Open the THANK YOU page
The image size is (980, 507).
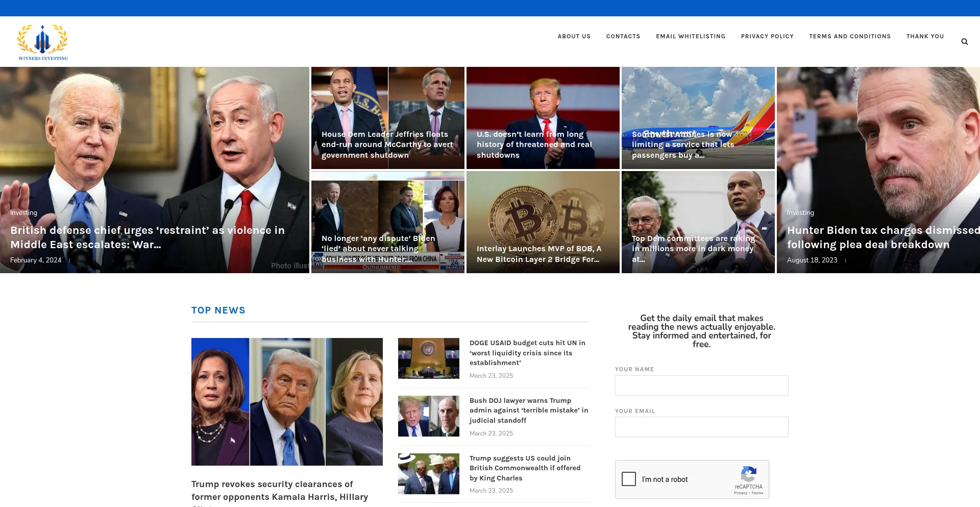tap(925, 36)
